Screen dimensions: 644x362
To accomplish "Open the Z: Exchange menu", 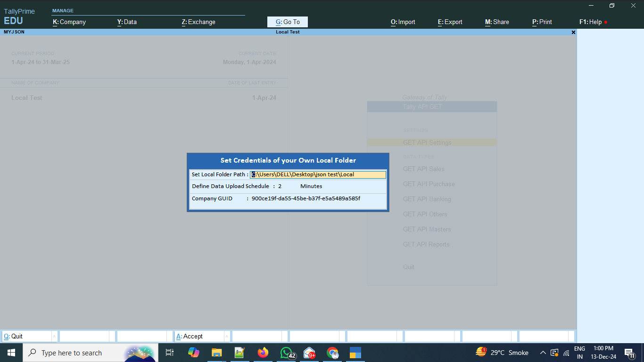I will (198, 22).
